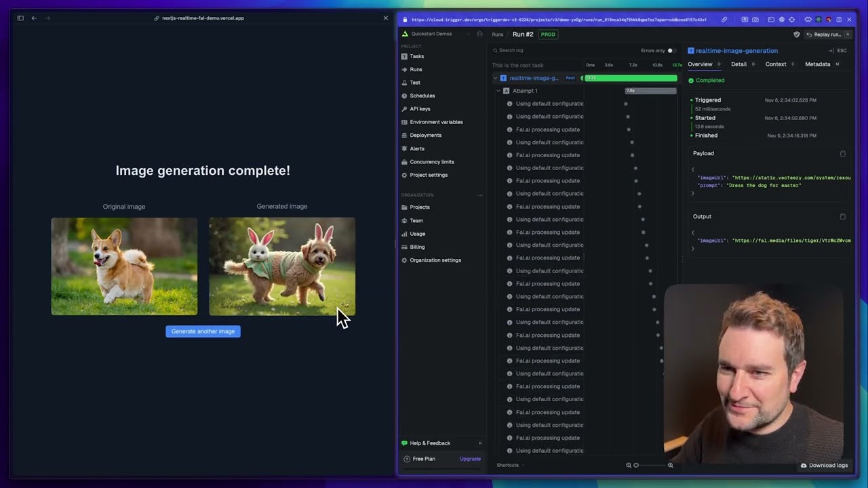Open the Organization section more menu
868x488 pixels.
480,195
